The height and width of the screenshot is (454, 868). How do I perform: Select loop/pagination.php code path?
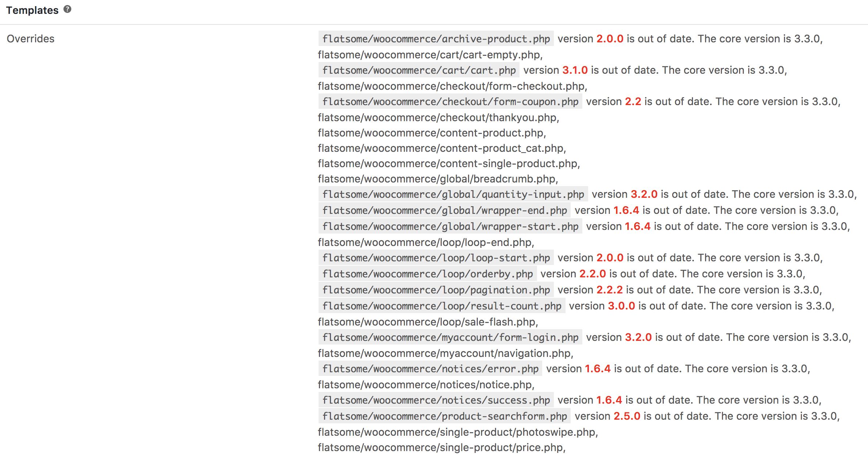coord(436,290)
